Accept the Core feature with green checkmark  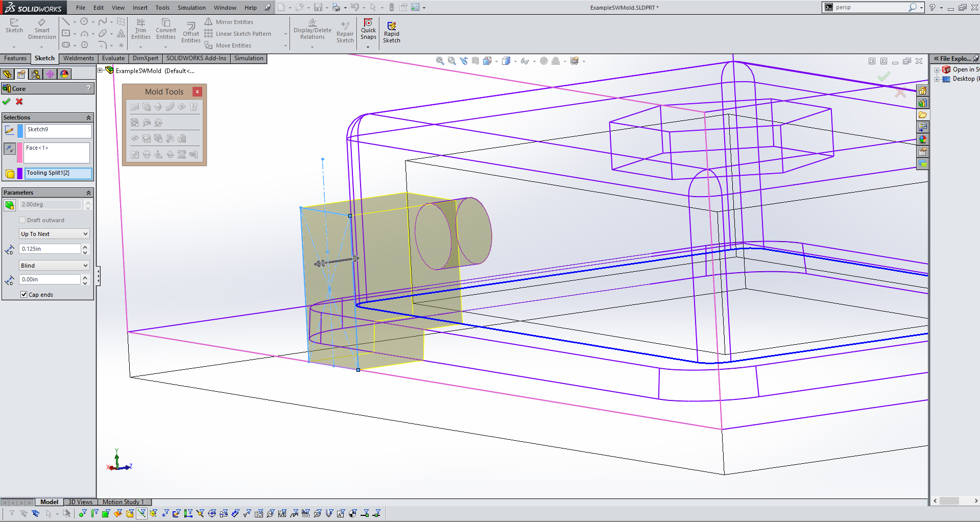7,102
